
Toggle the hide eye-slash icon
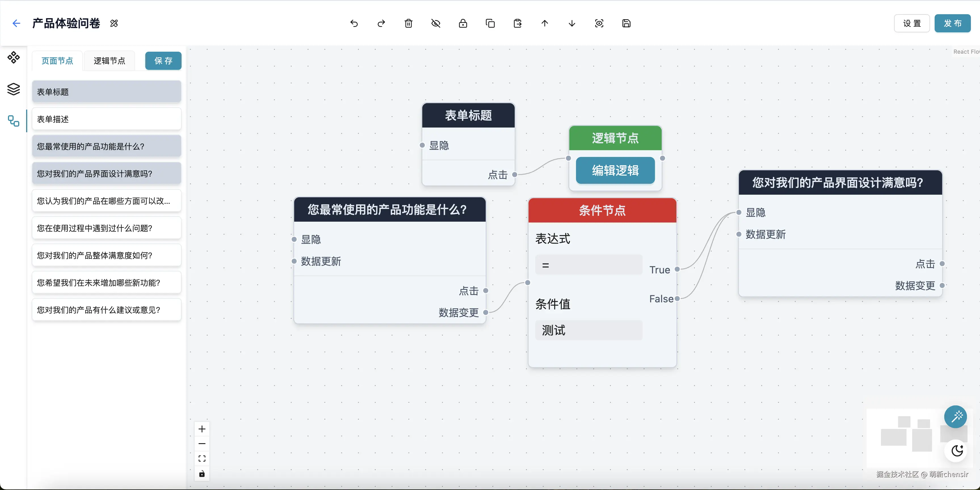(436, 24)
